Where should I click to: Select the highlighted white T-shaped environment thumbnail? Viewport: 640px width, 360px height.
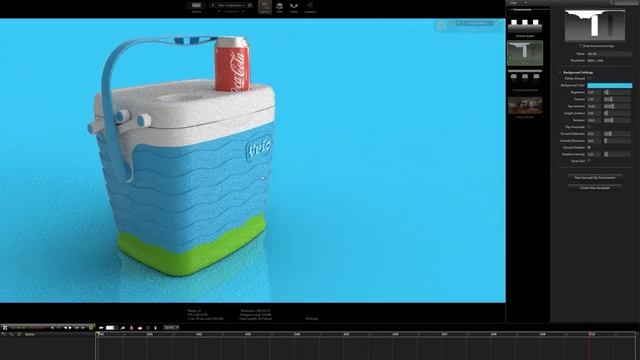525,53
